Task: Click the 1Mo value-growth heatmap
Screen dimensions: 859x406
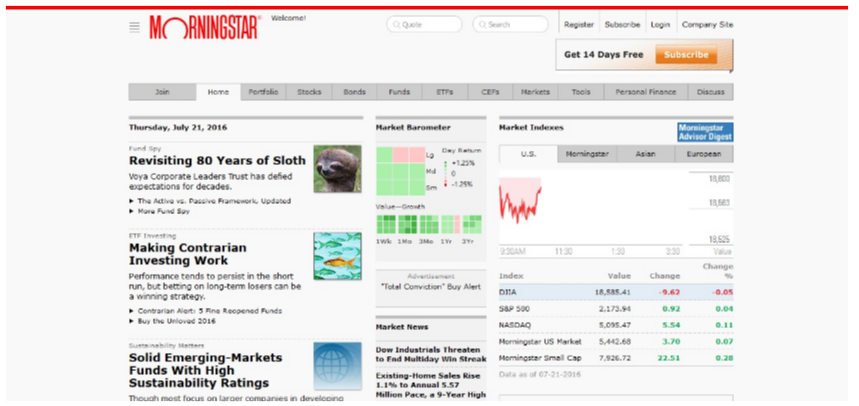Action: point(407,225)
